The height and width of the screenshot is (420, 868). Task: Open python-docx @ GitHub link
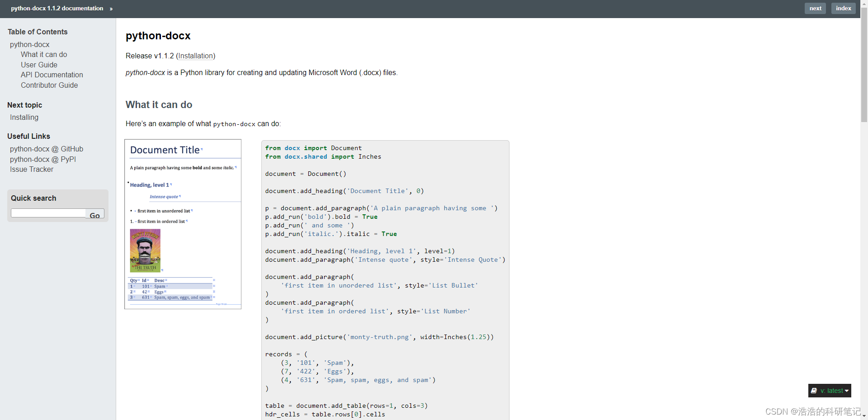[47, 149]
